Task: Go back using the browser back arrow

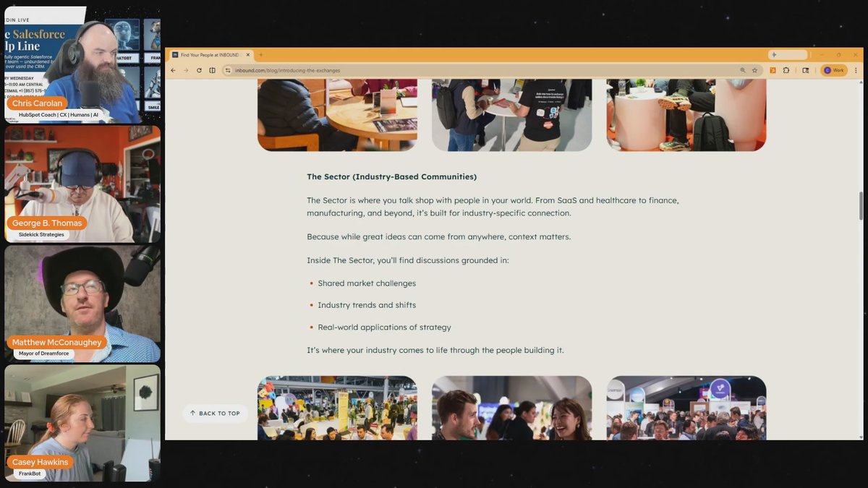Action: pos(174,70)
